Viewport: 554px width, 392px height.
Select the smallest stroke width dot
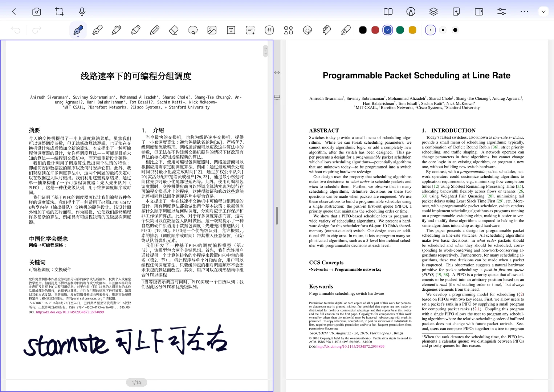pos(430,30)
